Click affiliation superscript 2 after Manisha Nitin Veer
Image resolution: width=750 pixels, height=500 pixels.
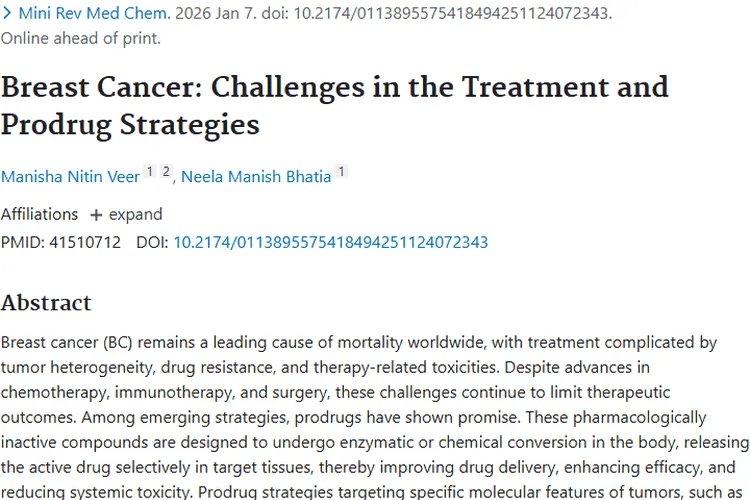tap(166, 172)
